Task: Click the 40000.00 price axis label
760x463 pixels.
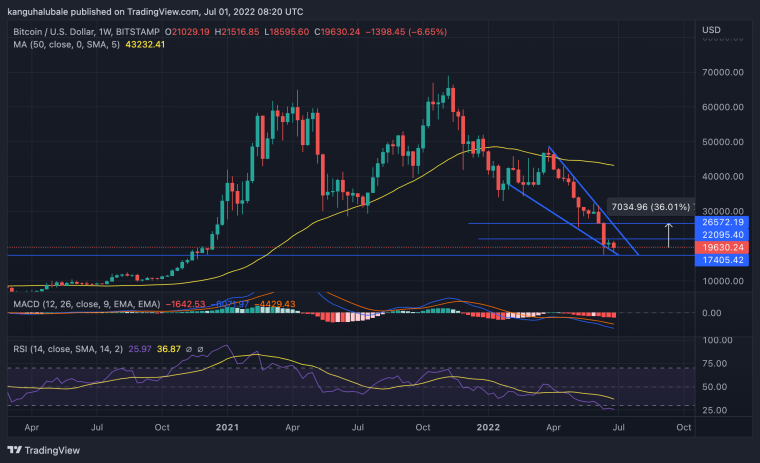Action: click(723, 176)
